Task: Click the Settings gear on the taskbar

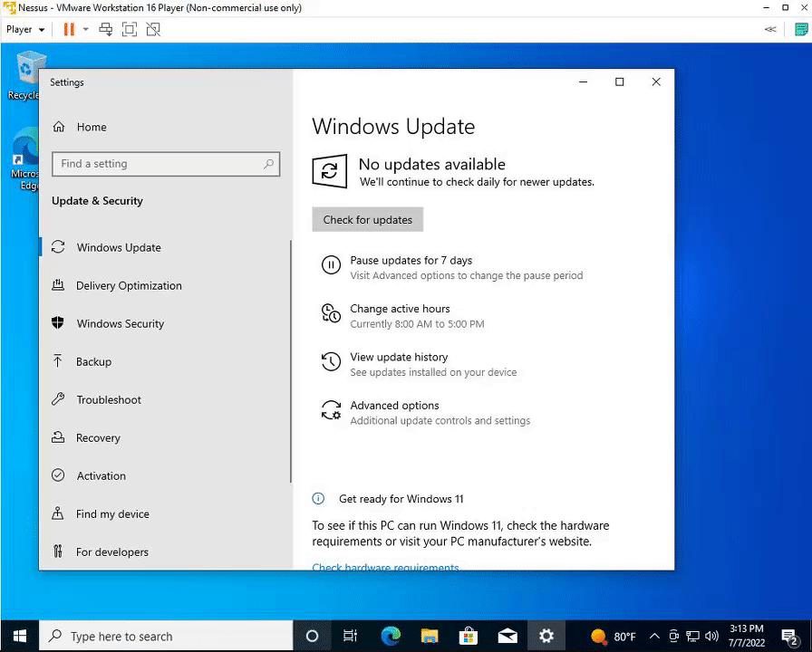Action: tap(546, 636)
